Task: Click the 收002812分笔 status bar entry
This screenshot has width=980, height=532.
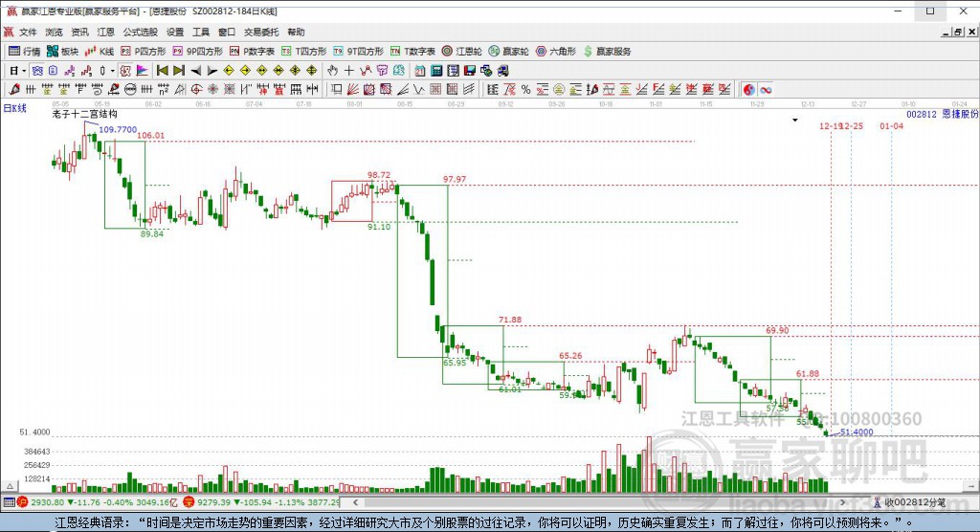Action: point(909,502)
